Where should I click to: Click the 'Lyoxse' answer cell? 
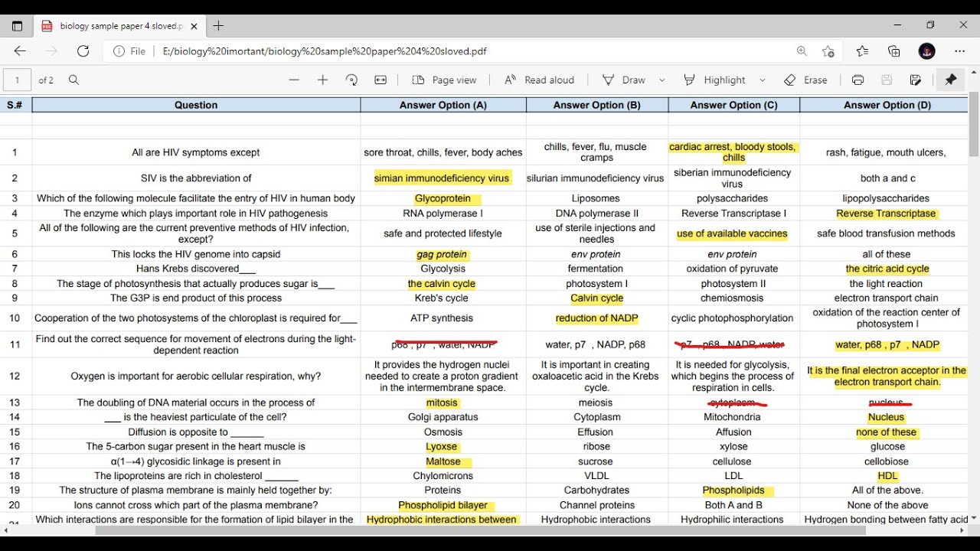(x=442, y=446)
